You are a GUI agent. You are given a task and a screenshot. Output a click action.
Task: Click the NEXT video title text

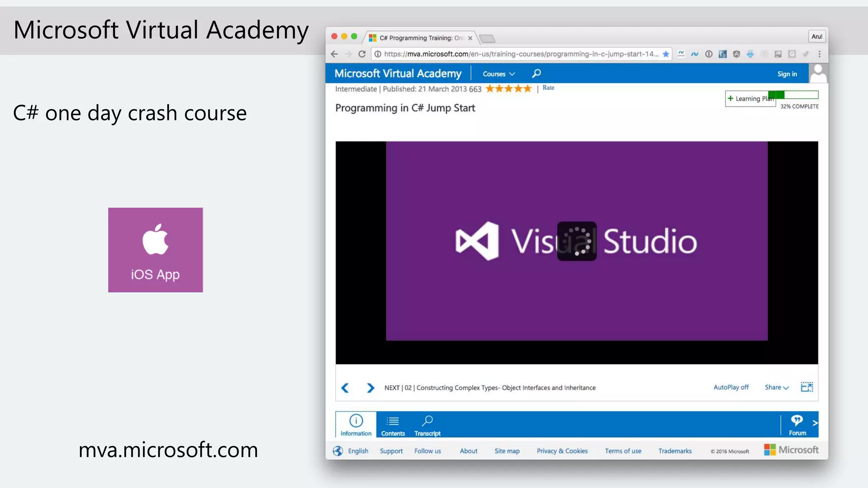pos(490,388)
